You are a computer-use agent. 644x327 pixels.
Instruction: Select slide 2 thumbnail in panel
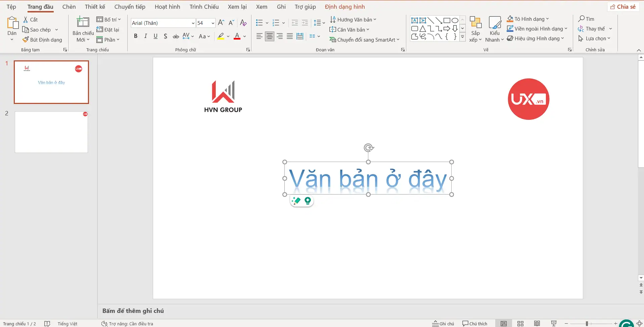[51, 132]
